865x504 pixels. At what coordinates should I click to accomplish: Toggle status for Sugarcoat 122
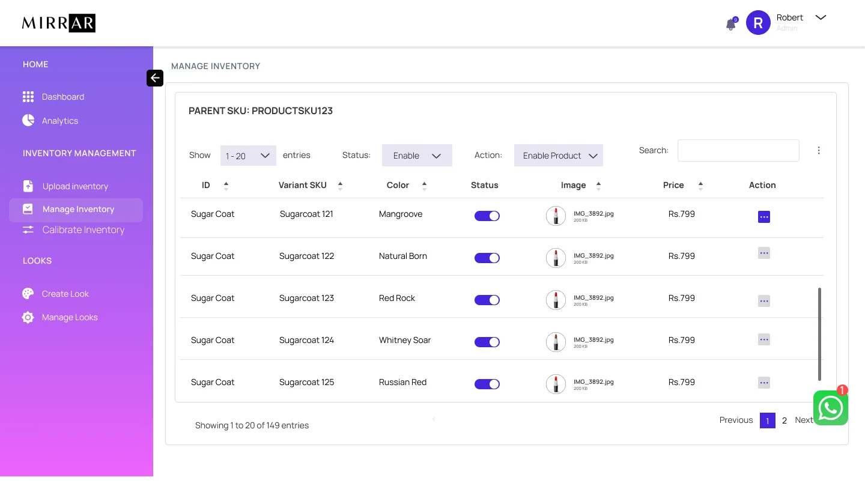coord(487,258)
